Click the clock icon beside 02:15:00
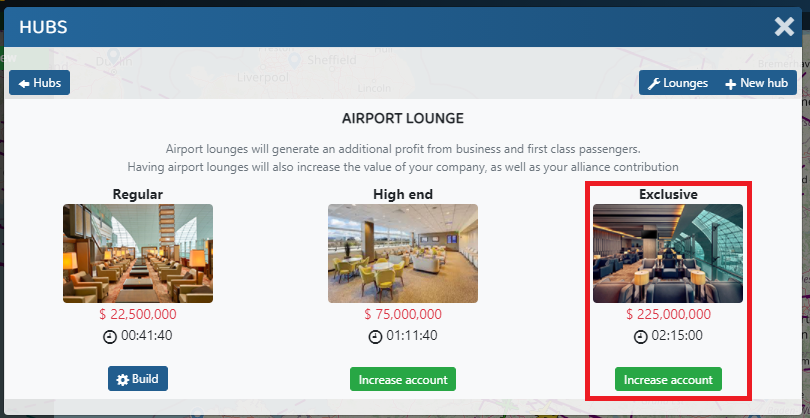This screenshot has width=810, height=418. click(640, 336)
